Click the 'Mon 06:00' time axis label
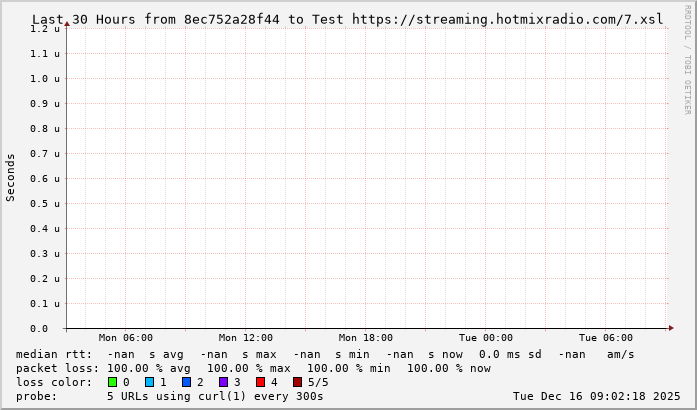 (x=126, y=338)
